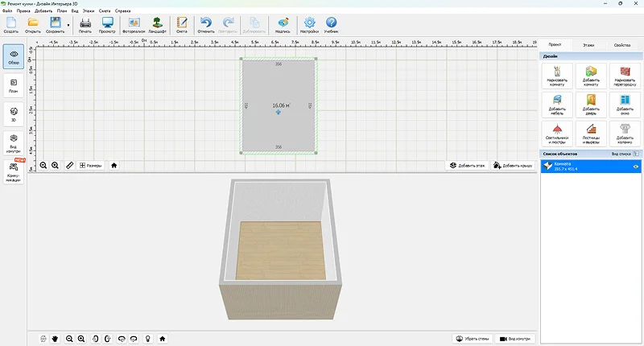The height and width of the screenshot is (346, 644).
Task: Click the Создать (new project) icon
Action: (x=11, y=25)
